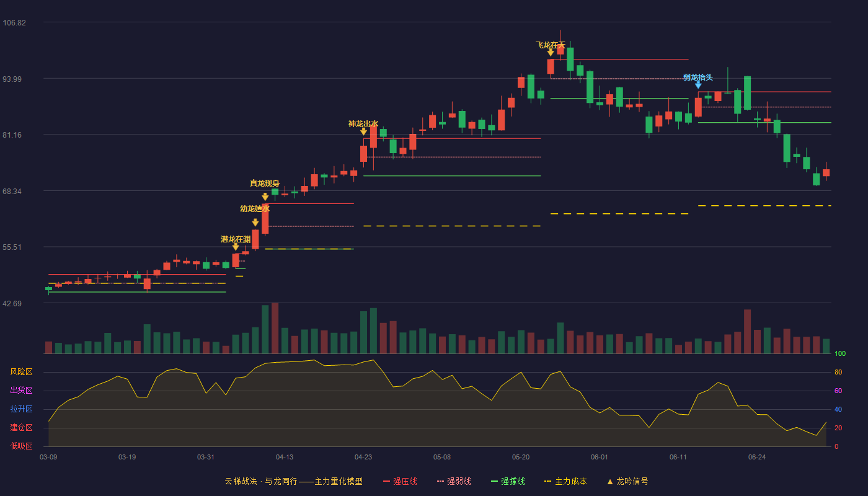The height and width of the screenshot is (496, 868).
Task: Toggle the 主力成本 legend series
Action: (565, 481)
